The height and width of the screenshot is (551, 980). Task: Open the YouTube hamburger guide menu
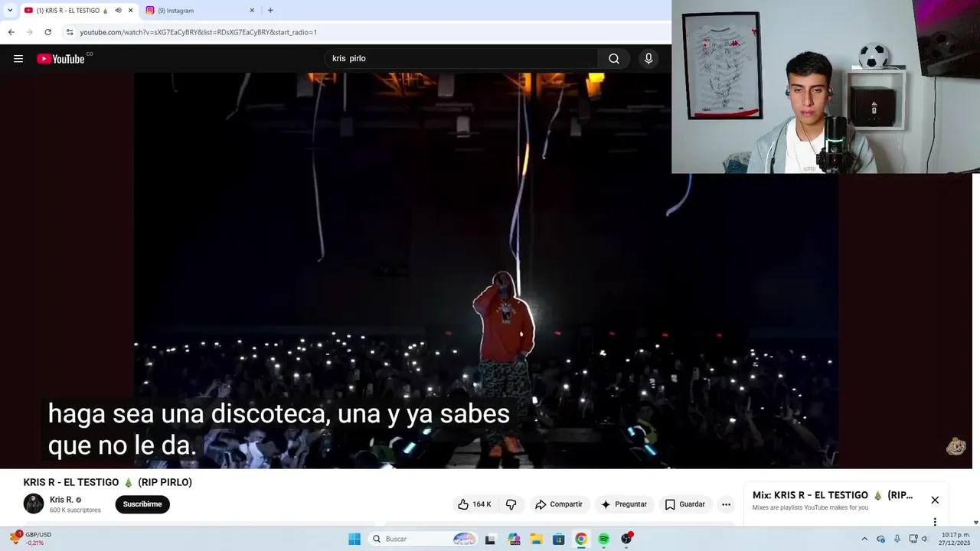tap(18, 59)
